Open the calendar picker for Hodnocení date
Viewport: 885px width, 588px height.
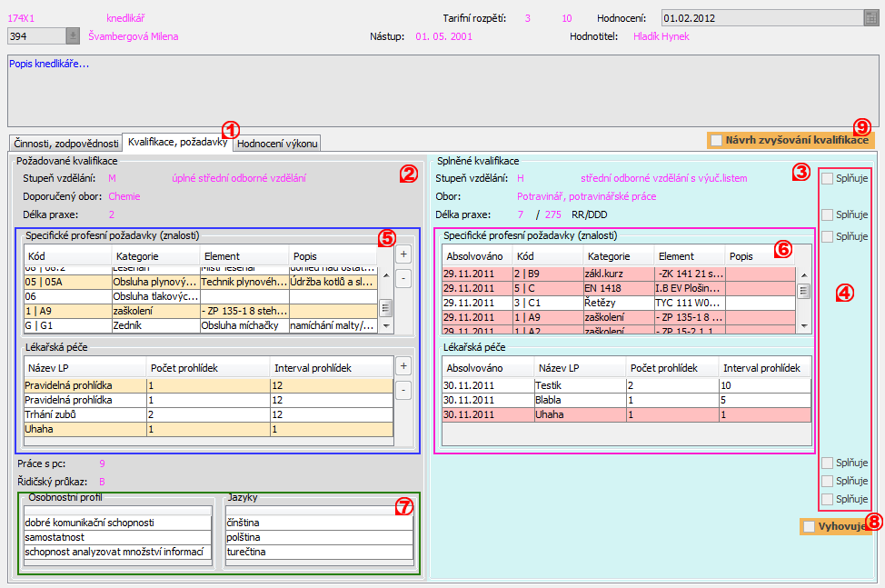point(870,17)
